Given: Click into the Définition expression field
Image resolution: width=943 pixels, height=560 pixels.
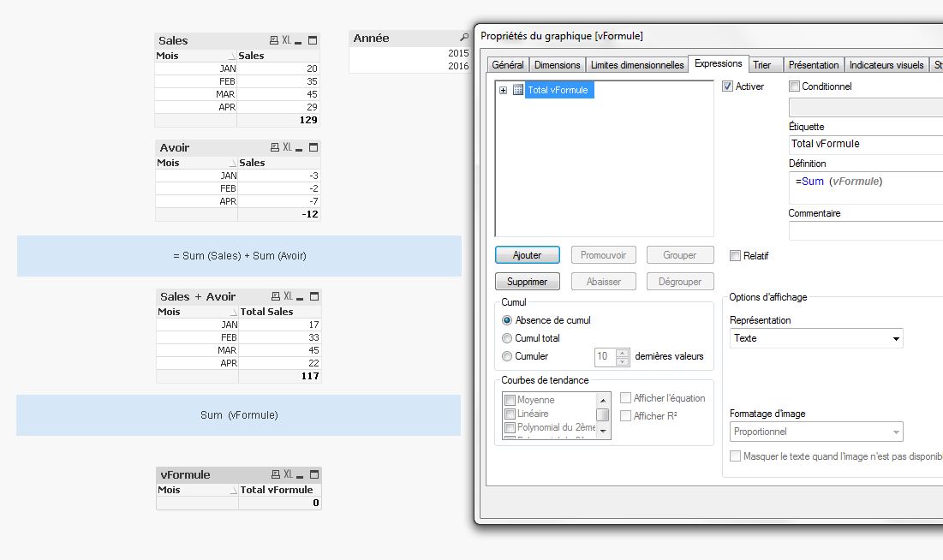Looking at the screenshot, I should point(865,188).
